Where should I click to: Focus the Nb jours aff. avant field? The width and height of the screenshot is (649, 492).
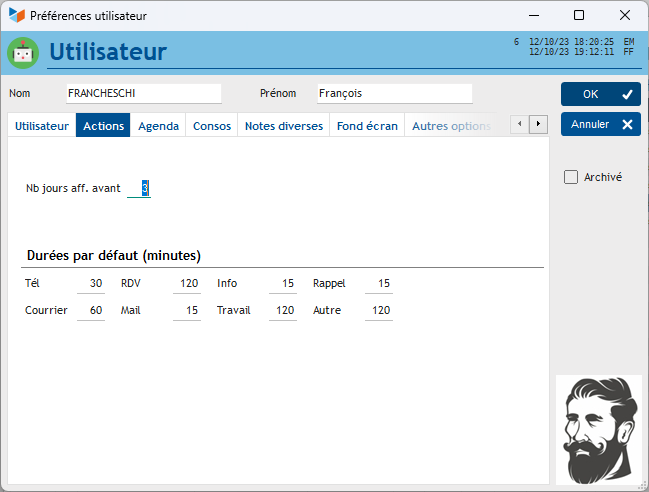[140, 188]
